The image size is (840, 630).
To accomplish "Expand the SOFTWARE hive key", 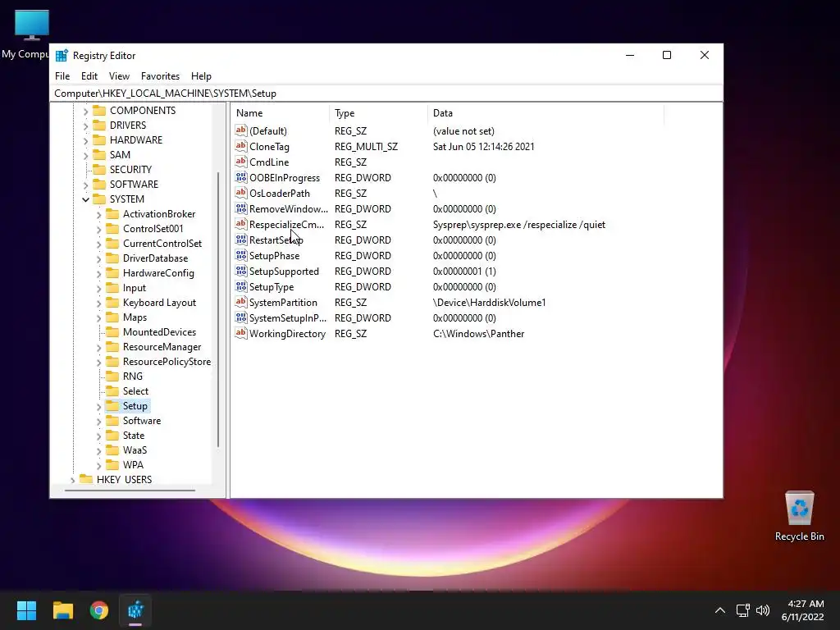I will tap(85, 185).
